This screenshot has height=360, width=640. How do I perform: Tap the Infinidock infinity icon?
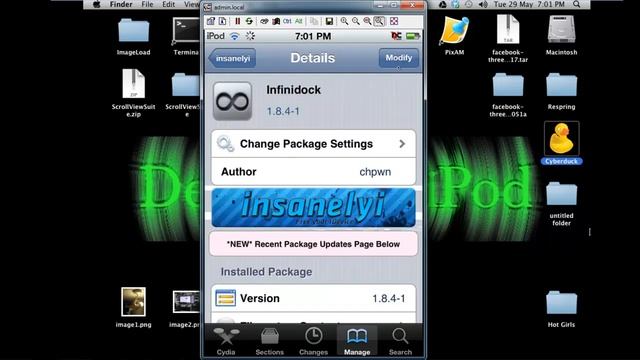(232, 101)
